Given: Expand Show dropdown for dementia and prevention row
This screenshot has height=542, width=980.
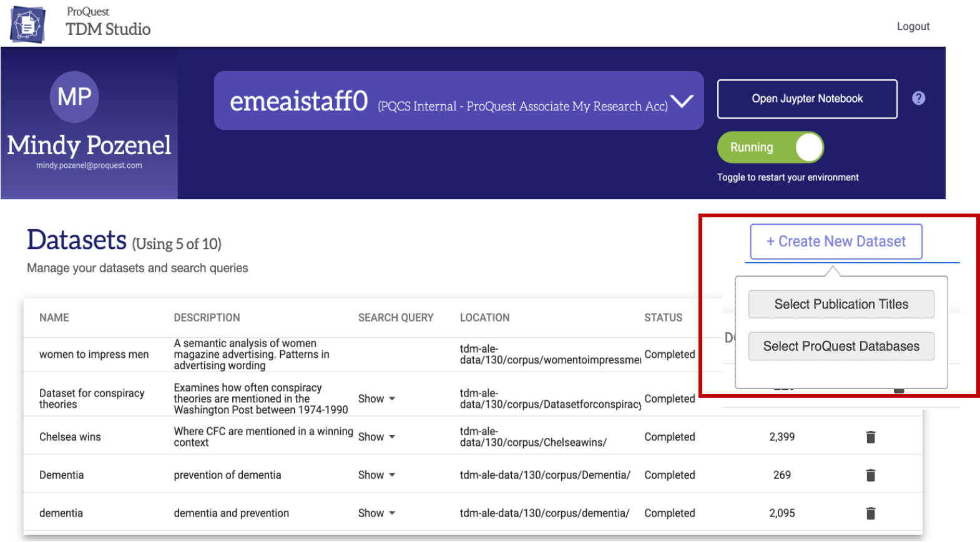Looking at the screenshot, I should pyautogui.click(x=377, y=513).
